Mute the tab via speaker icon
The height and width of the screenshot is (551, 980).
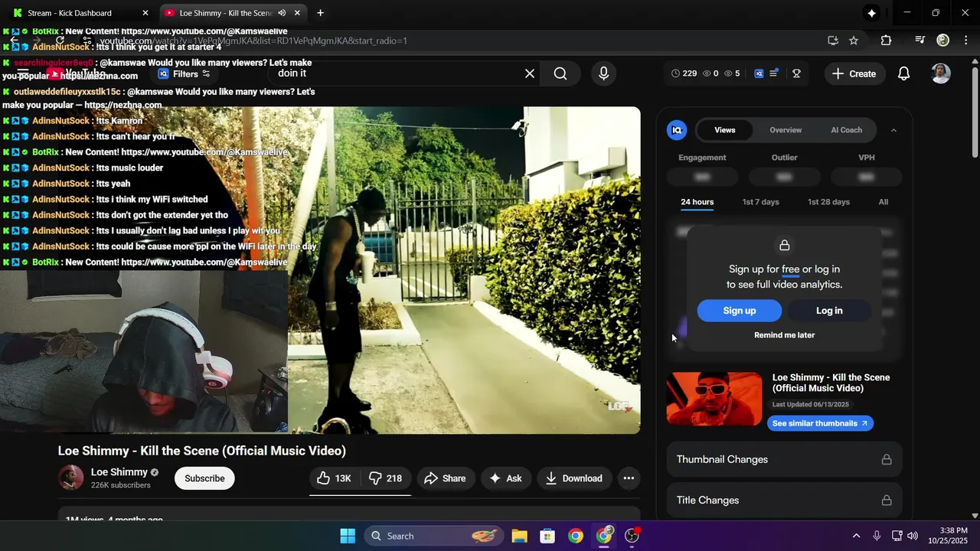click(282, 13)
